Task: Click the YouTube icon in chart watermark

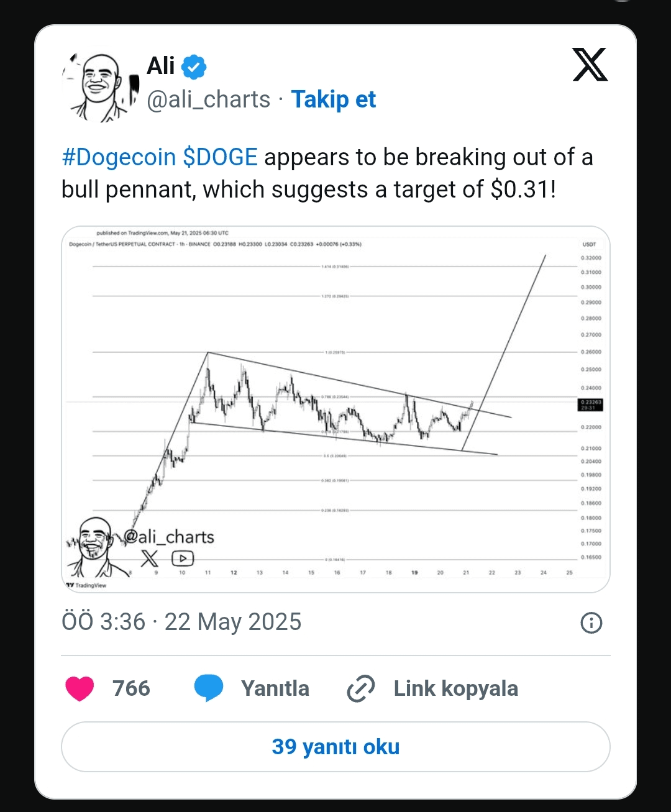Action: pos(183,558)
